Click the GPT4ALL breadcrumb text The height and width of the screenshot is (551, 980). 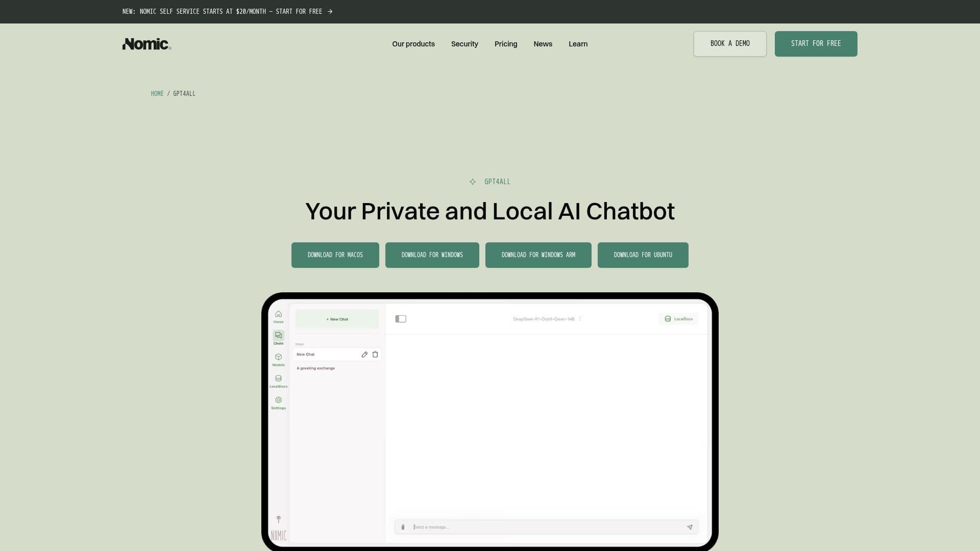[x=184, y=94]
